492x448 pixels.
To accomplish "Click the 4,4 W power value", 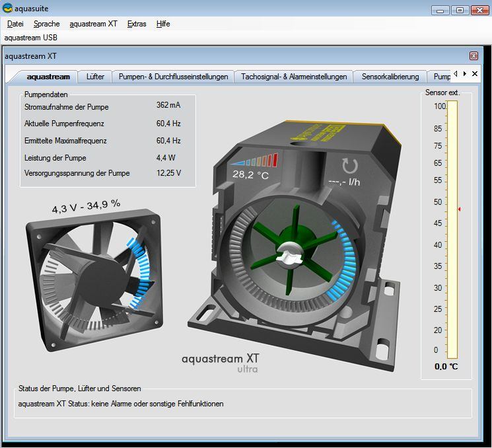I will 166,158.
